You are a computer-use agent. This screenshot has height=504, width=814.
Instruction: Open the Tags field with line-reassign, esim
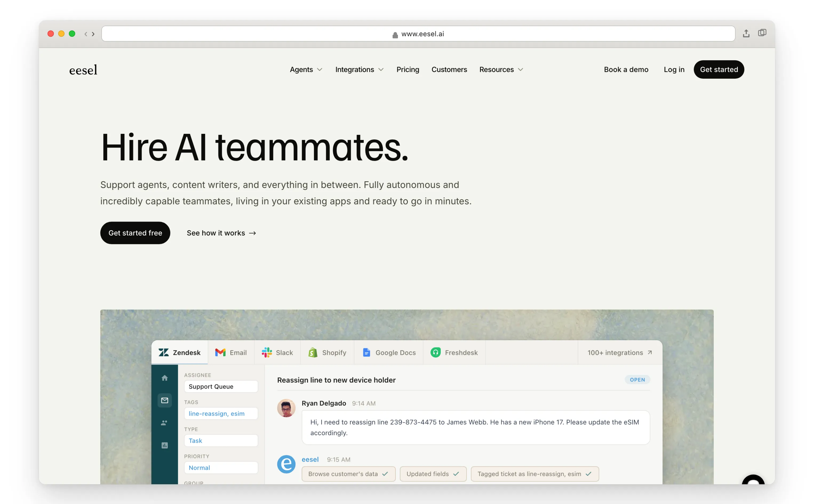click(221, 413)
